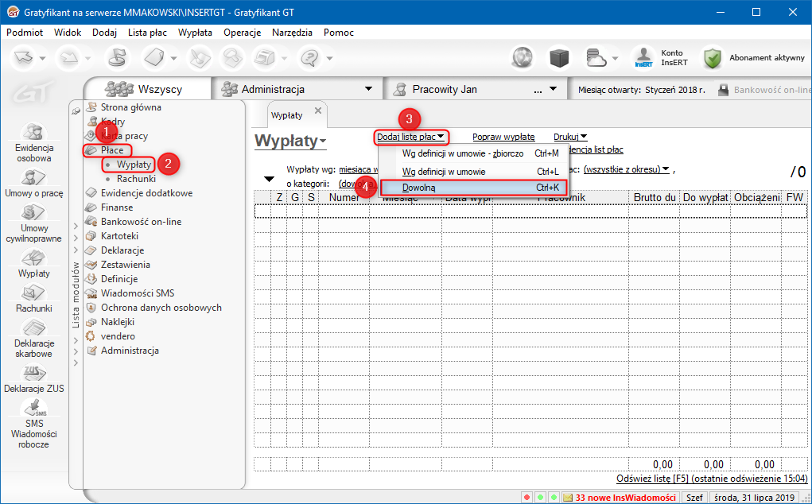
Task: Select Rachunki in the module tree
Action: click(136, 179)
